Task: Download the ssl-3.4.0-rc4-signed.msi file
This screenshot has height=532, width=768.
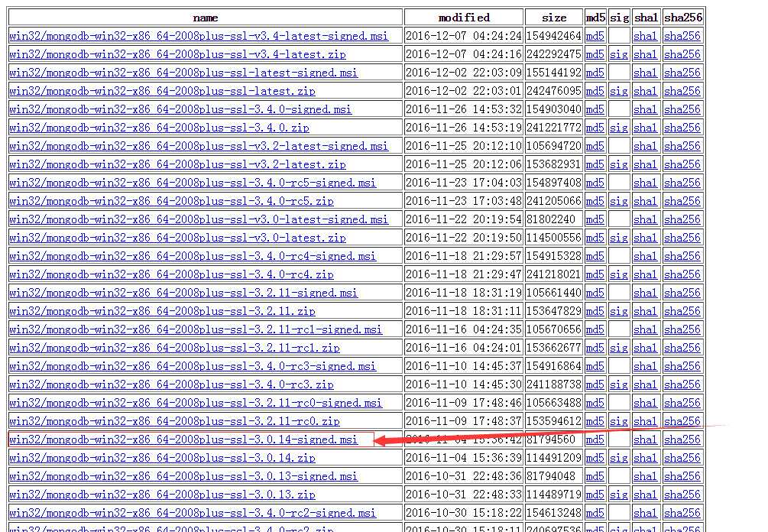Action: pos(193,256)
